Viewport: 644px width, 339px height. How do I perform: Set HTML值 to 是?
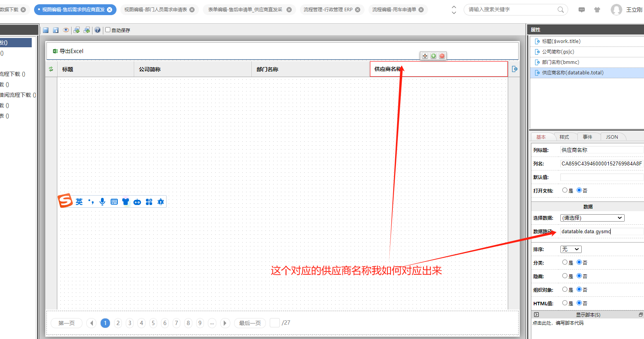click(565, 303)
